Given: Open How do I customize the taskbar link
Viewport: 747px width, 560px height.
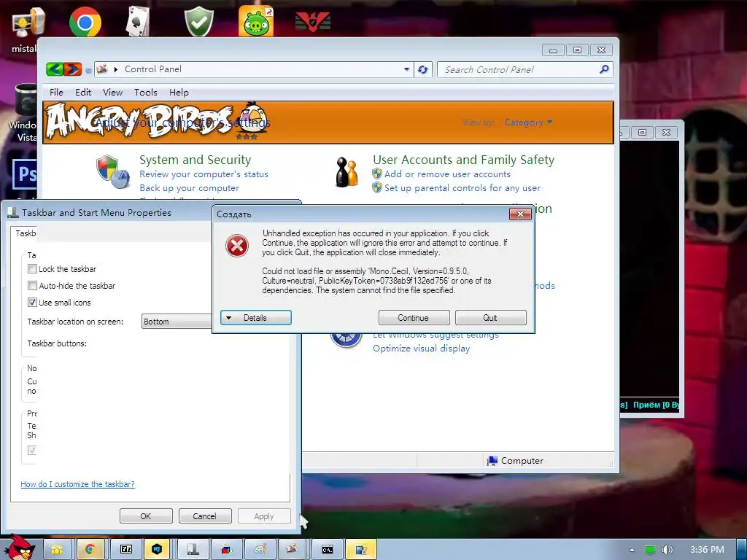Looking at the screenshot, I should [x=77, y=484].
